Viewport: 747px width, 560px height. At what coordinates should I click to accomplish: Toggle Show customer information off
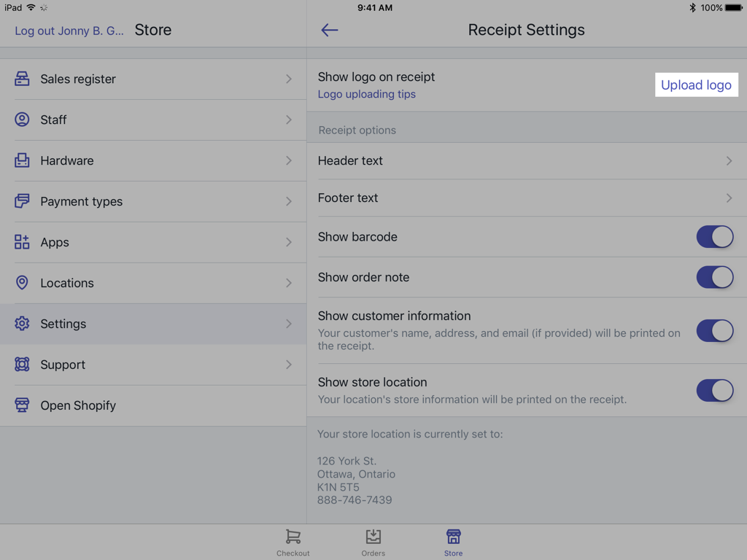click(714, 331)
